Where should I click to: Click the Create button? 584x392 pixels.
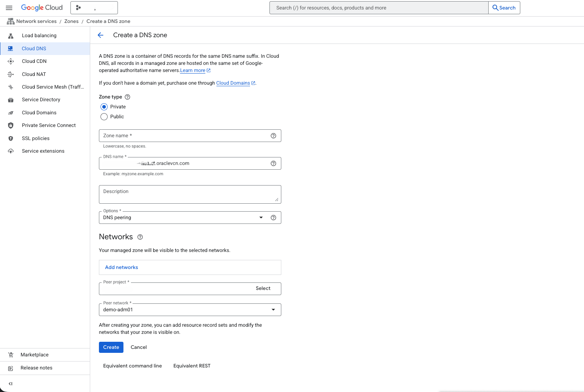[x=111, y=347]
